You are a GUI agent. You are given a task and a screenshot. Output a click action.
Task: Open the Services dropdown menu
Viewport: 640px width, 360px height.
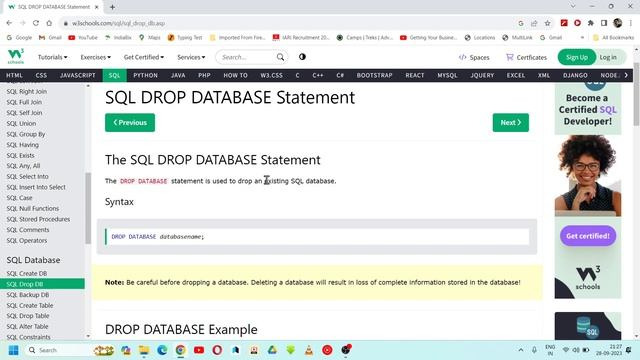click(x=191, y=57)
